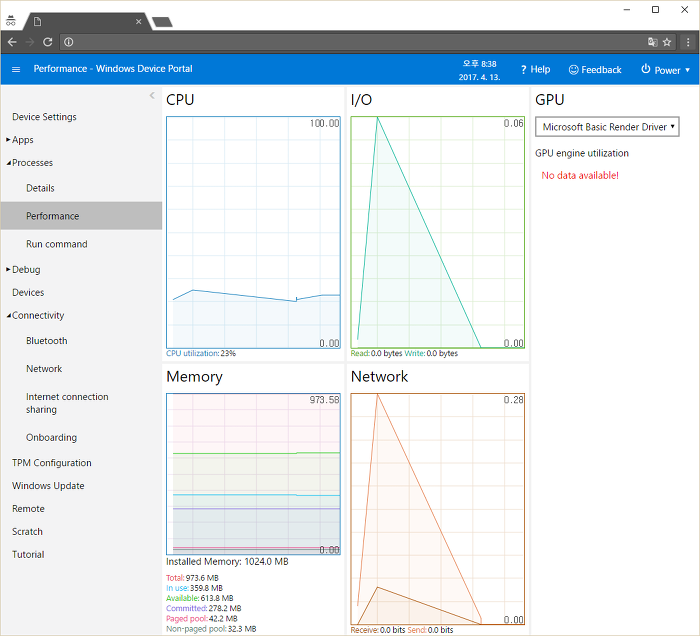Open the Windows Update page
The height and width of the screenshot is (636, 700).
(48, 486)
